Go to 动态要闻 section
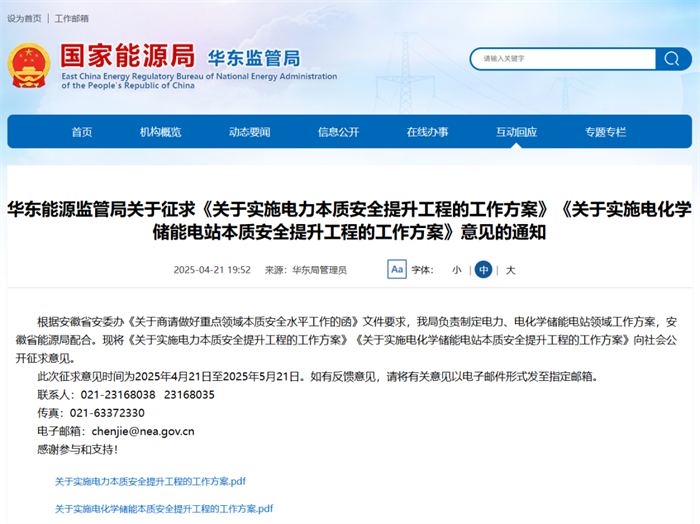 coord(249,132)
